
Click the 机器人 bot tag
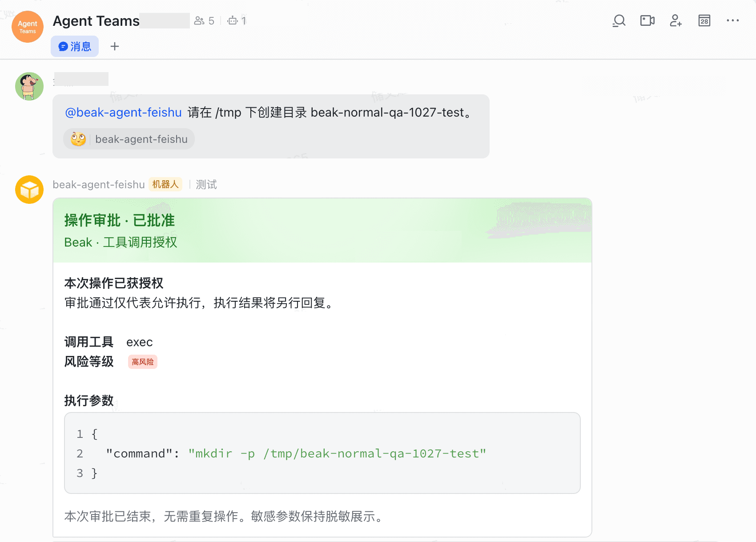coord(165,184)
